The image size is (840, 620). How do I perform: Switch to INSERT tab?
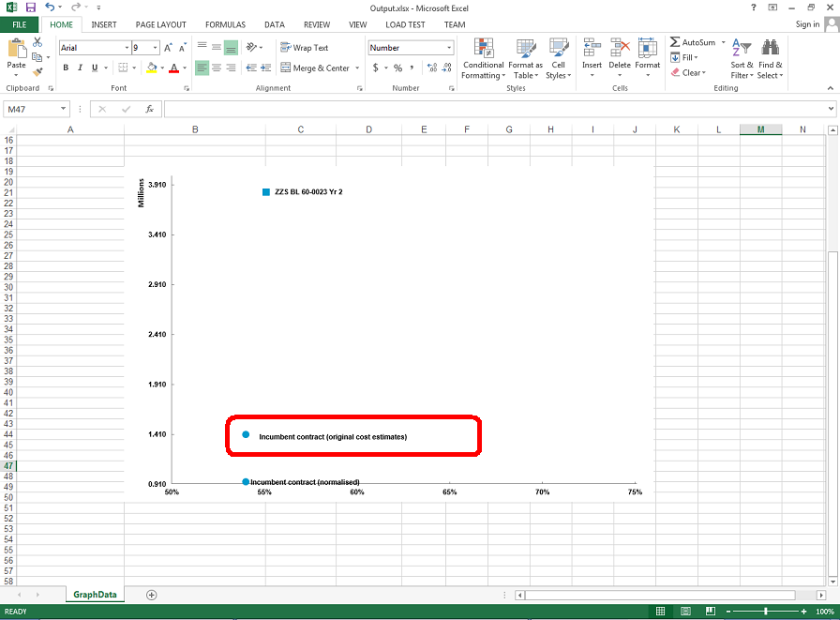[104, 24]
